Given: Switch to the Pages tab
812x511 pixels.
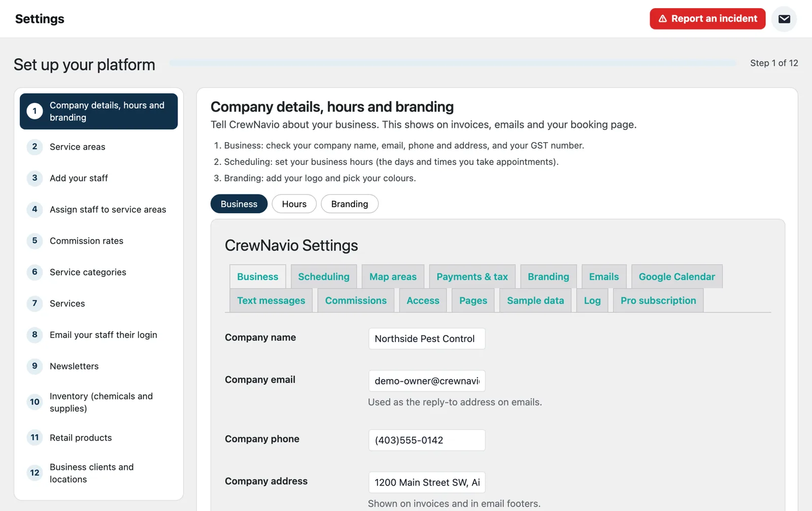Looking at the screenshot, I should point(473,300).
